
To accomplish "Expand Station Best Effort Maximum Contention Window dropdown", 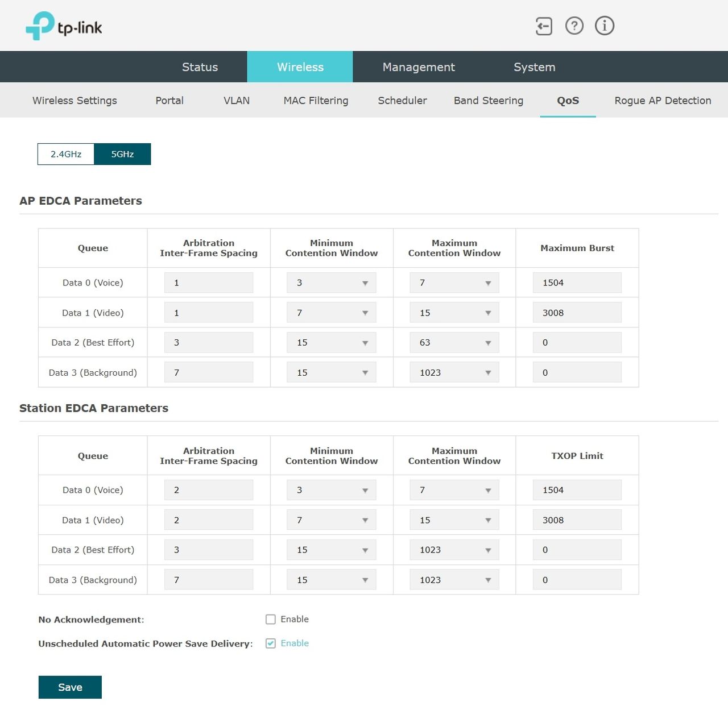I will tap(454, 550).
